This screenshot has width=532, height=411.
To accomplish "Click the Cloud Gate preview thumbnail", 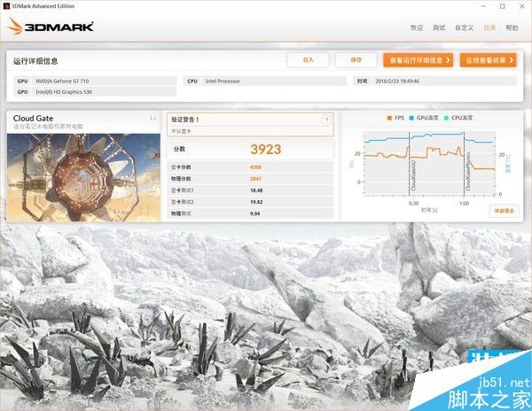I will 83,177.
